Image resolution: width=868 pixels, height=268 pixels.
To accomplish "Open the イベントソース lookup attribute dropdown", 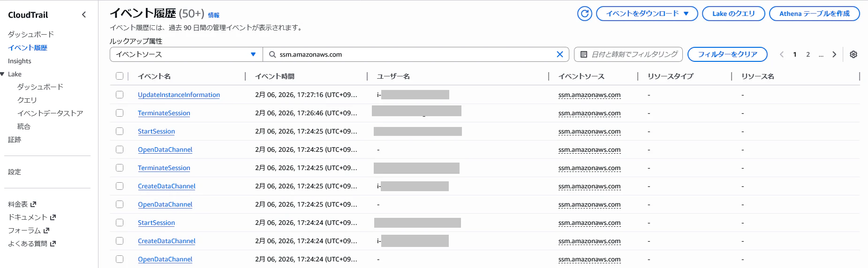I will click(x=186, y=54).
